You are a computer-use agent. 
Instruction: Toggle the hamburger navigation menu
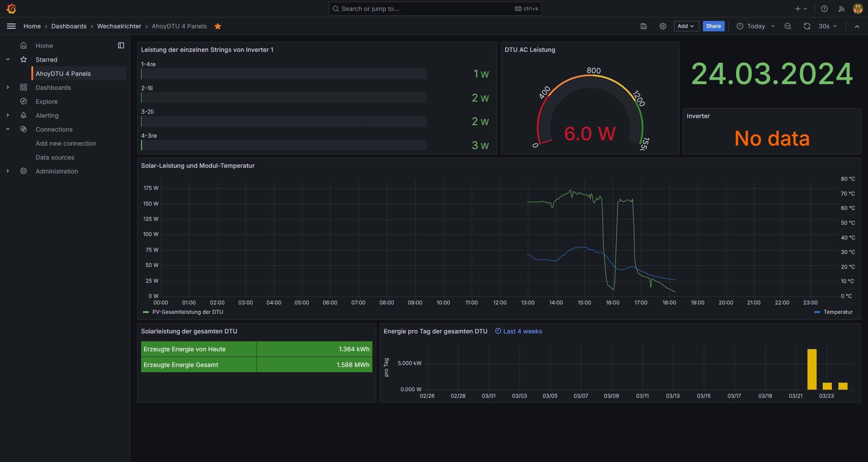tap(11, 26)
